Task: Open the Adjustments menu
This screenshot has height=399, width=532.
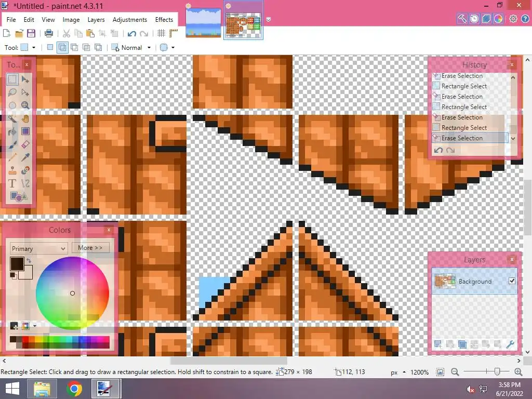Action: (x=129, y=20)
